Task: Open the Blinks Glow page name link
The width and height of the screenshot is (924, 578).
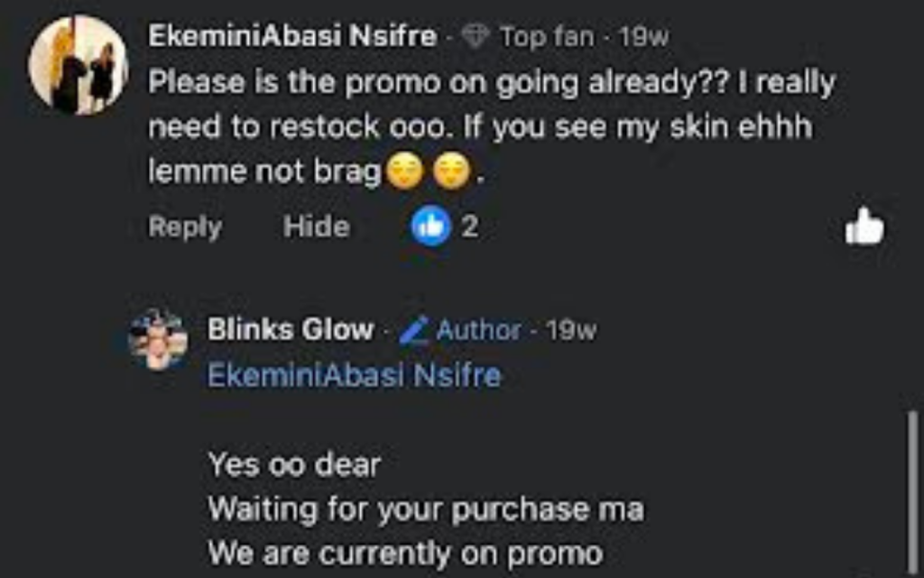Action: click(291, 331)
